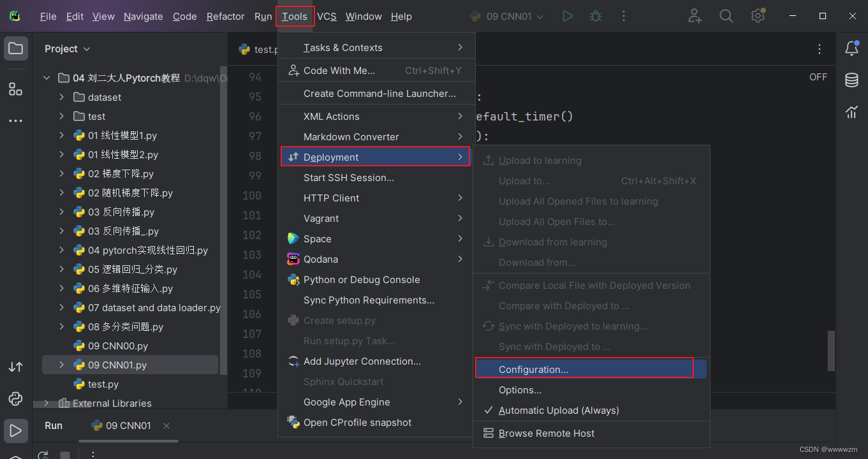Click the Code With Me add-user icon in title bar

point(695,17)
